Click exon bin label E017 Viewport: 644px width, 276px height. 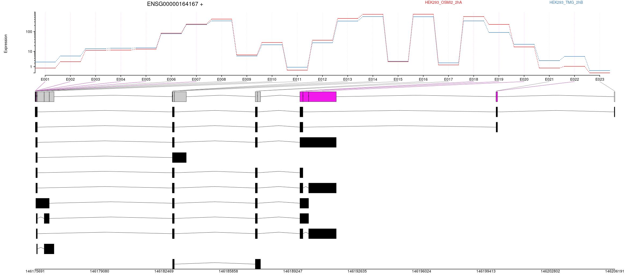(448, 79)
